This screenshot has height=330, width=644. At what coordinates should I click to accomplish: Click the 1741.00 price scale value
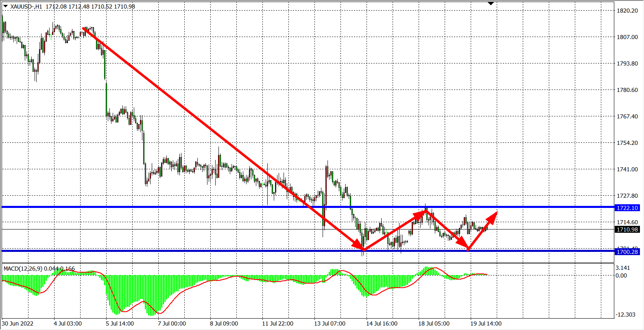tap(627, 169)
